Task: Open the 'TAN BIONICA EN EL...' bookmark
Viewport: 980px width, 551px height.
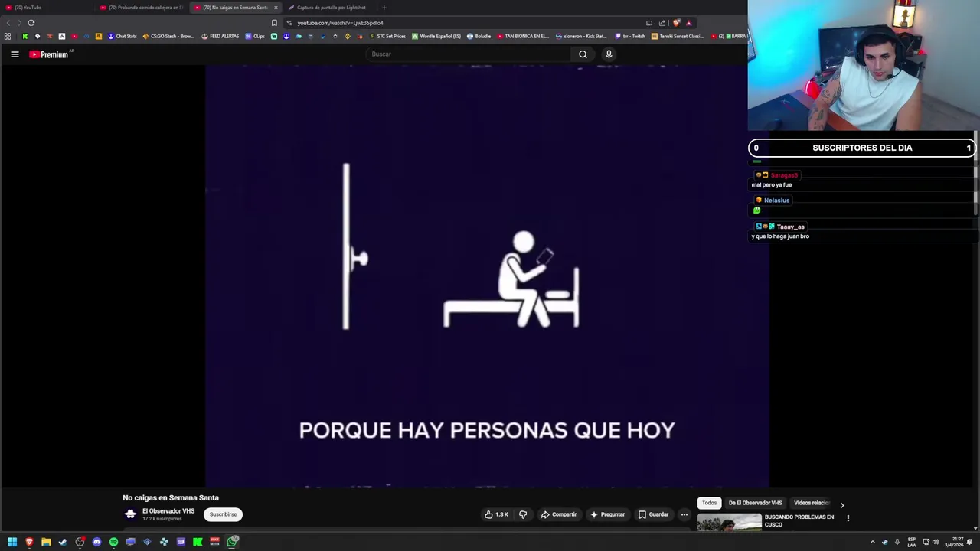Action: pyautogui.click(x=523, y=36)
